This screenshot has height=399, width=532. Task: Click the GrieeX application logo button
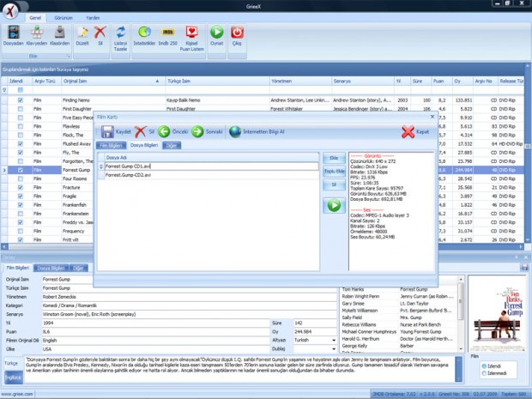click(11, 11)
